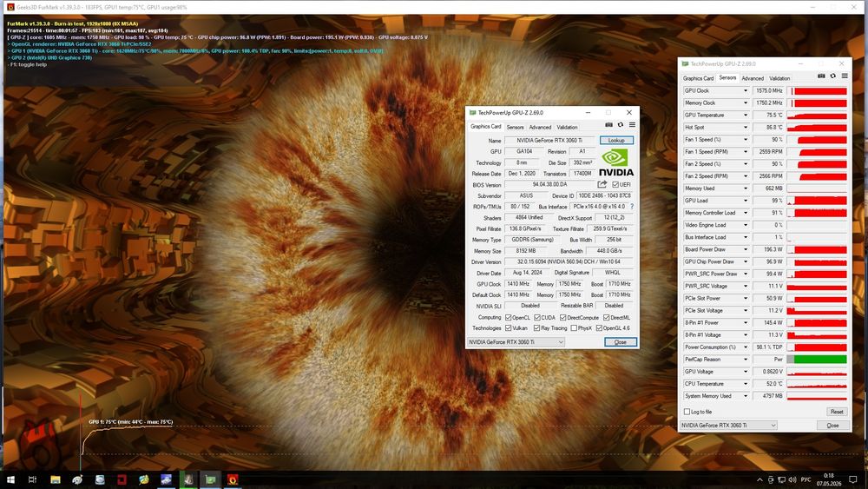Click the Lookup button
Screen dimensions: 868x489
[616, 141]
